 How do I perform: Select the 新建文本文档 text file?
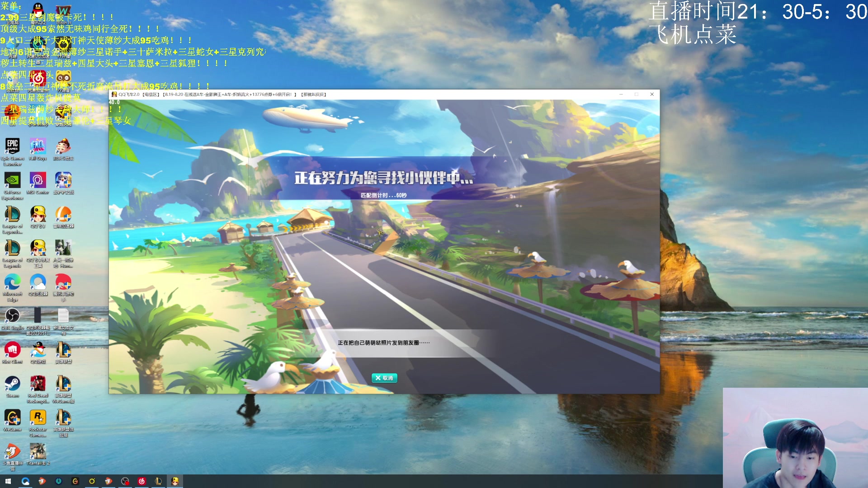[63, 321]
